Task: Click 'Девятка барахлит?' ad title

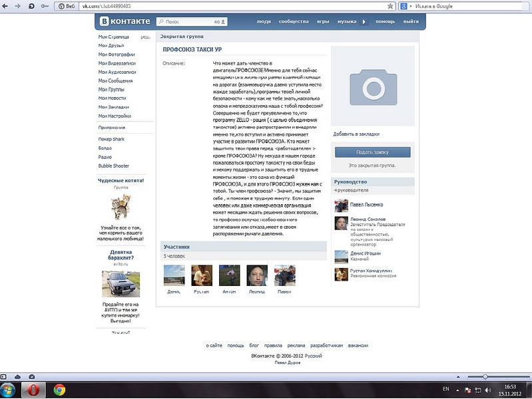Action: [121, 255]
